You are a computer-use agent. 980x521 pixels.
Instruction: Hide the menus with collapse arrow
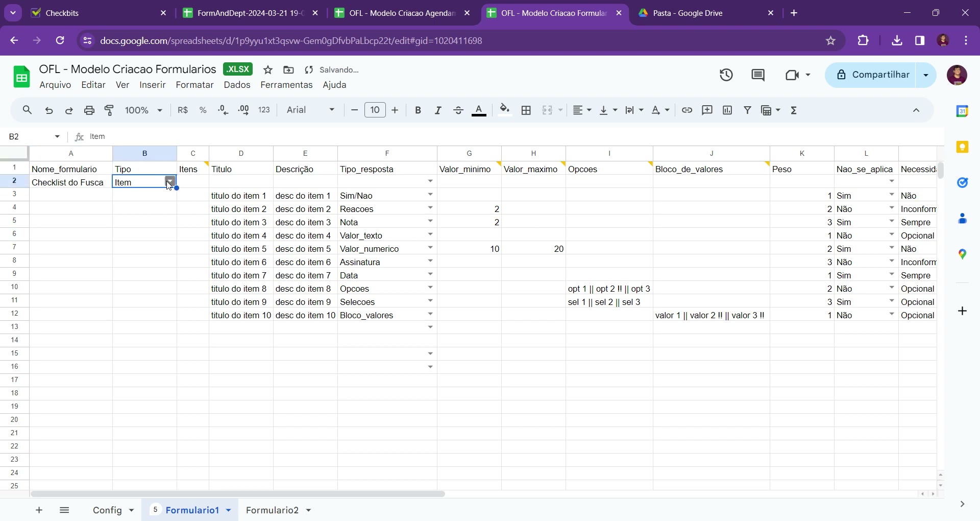916,110
